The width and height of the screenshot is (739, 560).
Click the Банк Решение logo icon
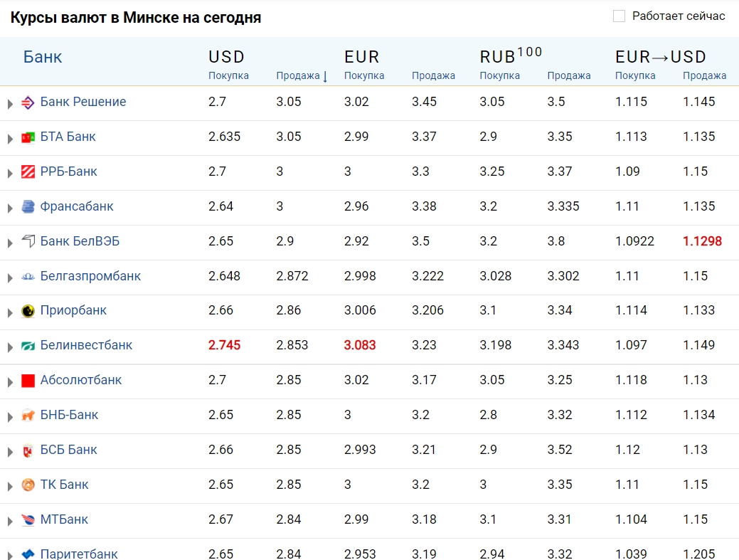(x=28, y=102)
